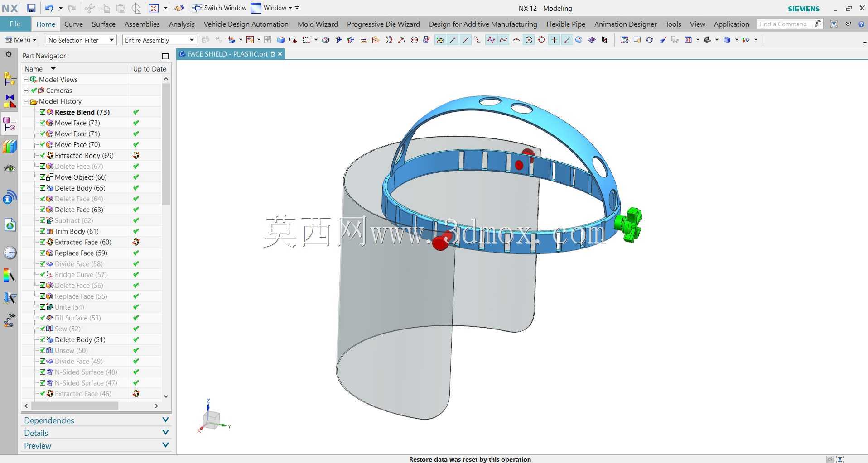Screen dimensions: 868x463
Task: Open the Analysis ribbon tab
Action: point(182,24)
